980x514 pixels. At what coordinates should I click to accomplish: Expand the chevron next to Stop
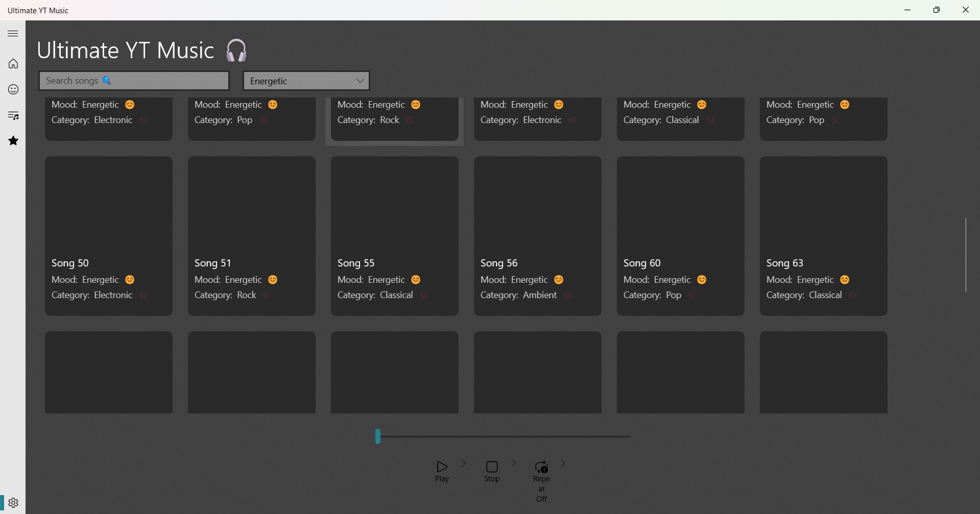click(513, 463)
